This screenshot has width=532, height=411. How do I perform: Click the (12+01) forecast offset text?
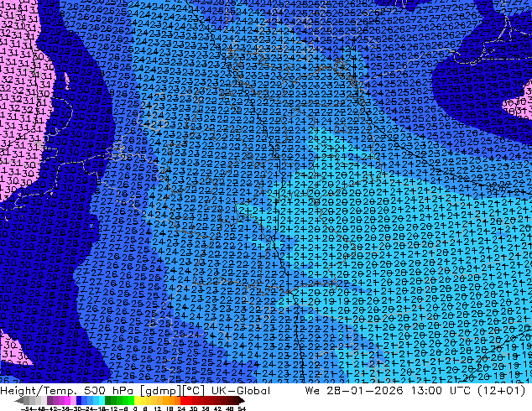[x=502, y=390]
